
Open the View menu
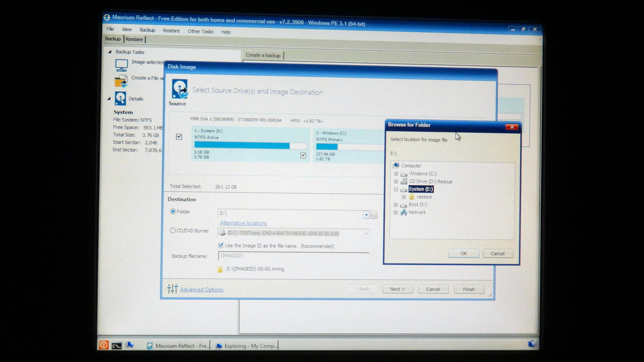click(127, 30)
